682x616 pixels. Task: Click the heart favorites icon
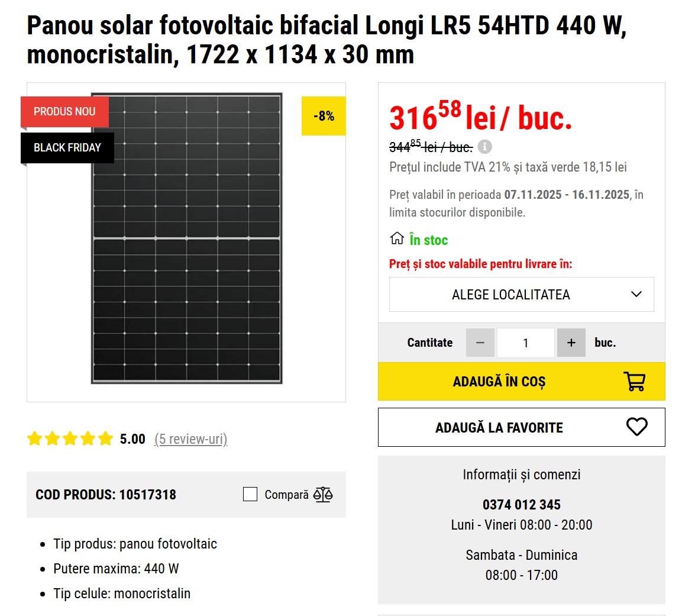[x=636, y=427]
